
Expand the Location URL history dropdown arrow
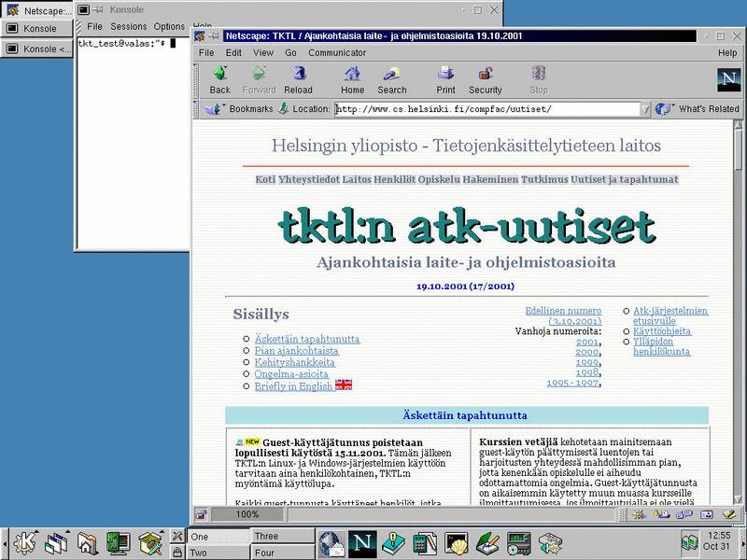pos(645,109)
